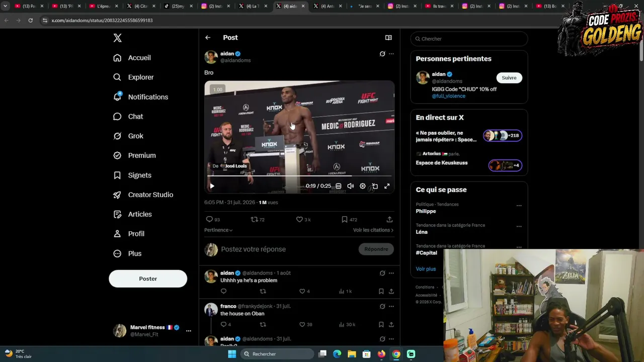Like "the house on Oban" reply
The height and width of the screenshot is (362, 644).
coord(302,324)
